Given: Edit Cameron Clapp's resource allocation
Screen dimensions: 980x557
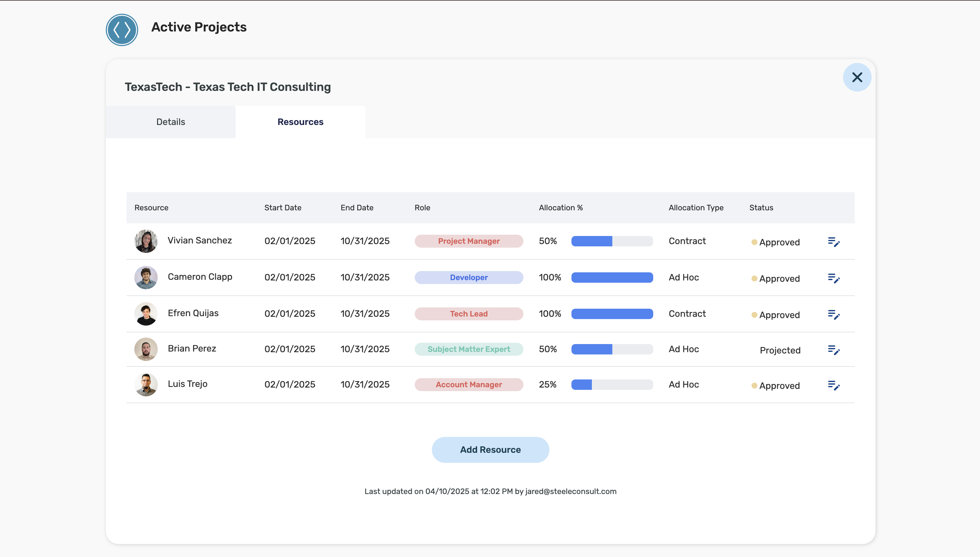Looking at the screenshot, I should (x=834, y=278).
